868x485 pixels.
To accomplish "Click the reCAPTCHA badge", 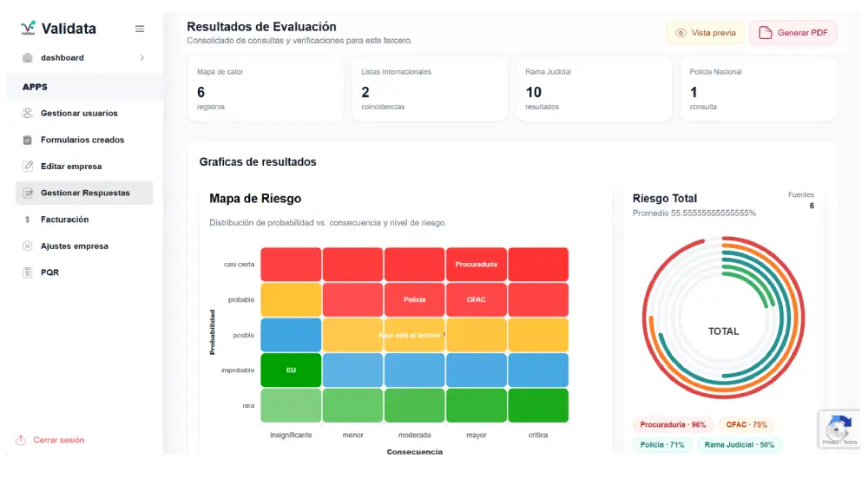I will [x=839, y=429].
